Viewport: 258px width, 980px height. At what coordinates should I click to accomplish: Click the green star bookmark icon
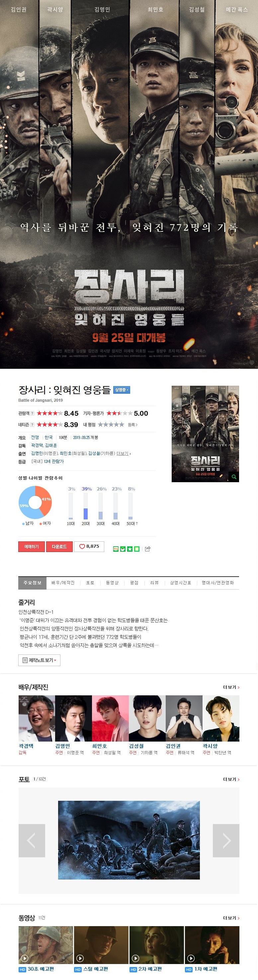click(x=129, y=549)
